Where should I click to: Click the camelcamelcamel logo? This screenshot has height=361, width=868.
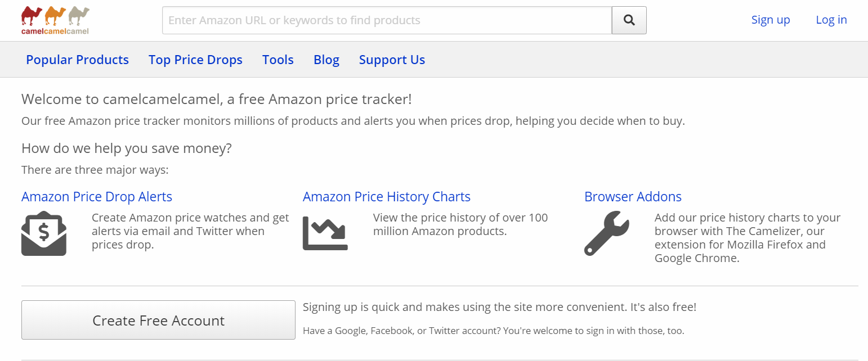pos(55,21)
